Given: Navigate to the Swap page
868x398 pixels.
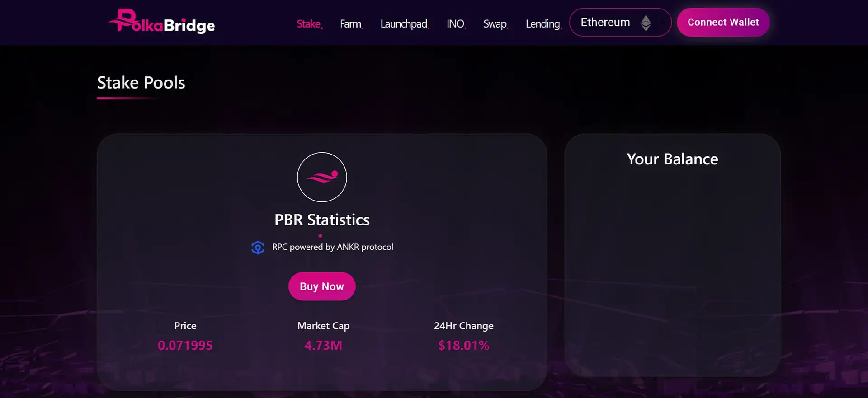Looking at the screenshot, I should click(495, 23).
